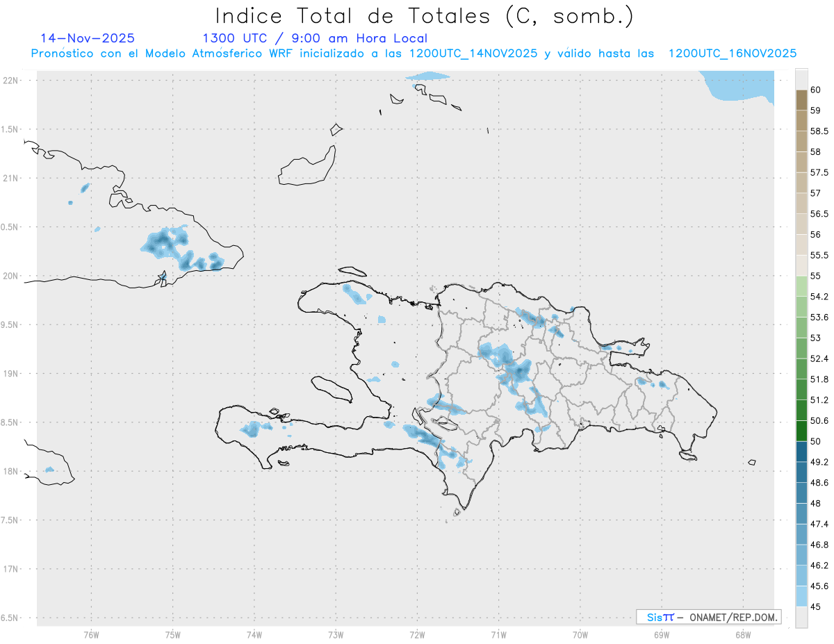The width and height of the screenshot is (834, 644).
Task: Click the light green swatch between 54.2 and 55
Action: (801, 286)
